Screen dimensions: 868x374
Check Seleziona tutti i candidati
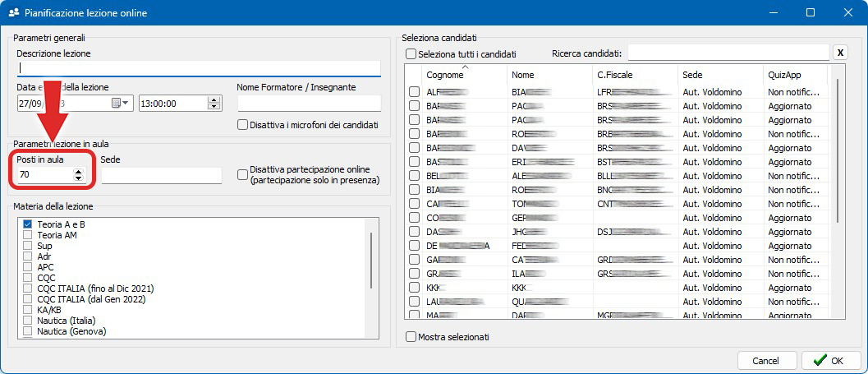tap(411, 53)
